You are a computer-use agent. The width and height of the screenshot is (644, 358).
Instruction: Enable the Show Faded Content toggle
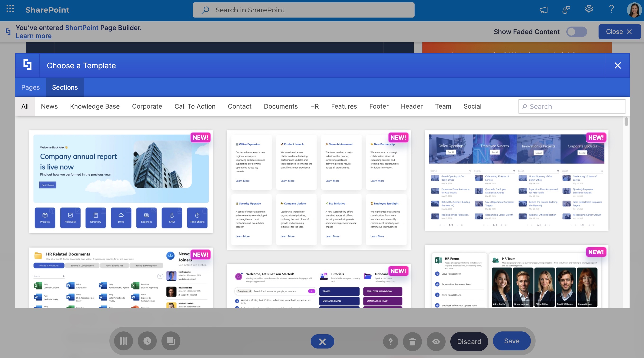[x=577, y=32]
